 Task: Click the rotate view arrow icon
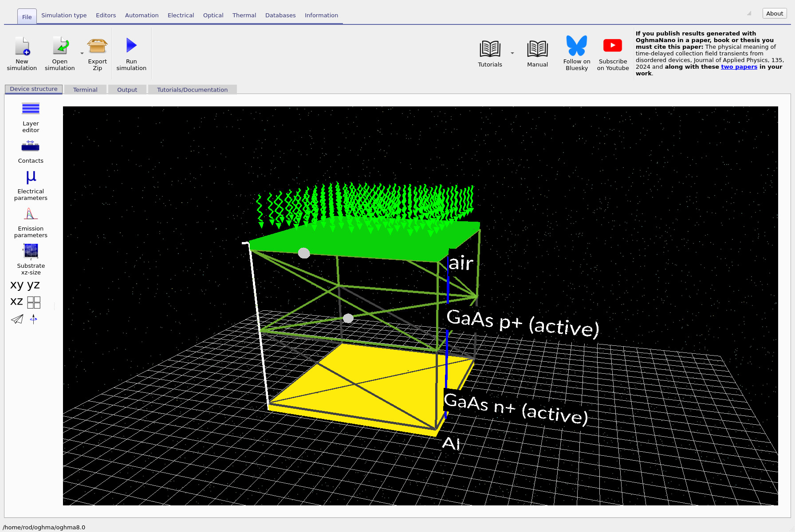pyautogui.click(x=33, y=319)
